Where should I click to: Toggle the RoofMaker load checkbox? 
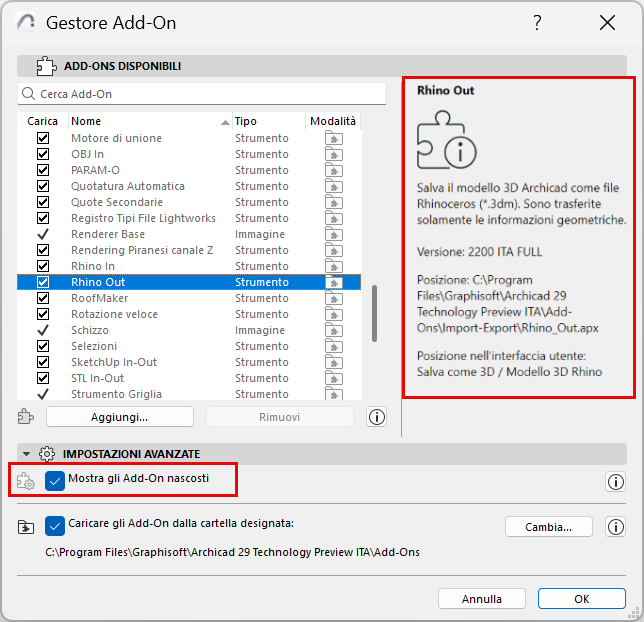coord(43,298)
